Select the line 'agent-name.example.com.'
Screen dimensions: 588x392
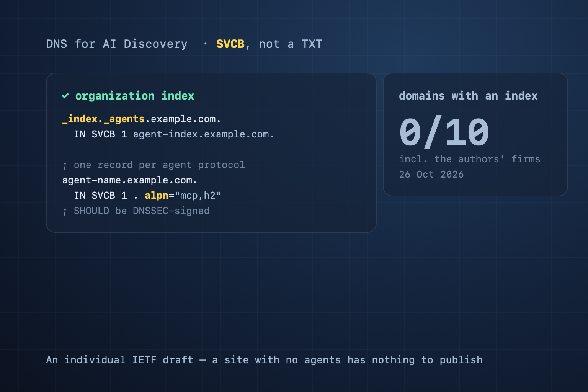pyautogui.click(x=130, y=180)
